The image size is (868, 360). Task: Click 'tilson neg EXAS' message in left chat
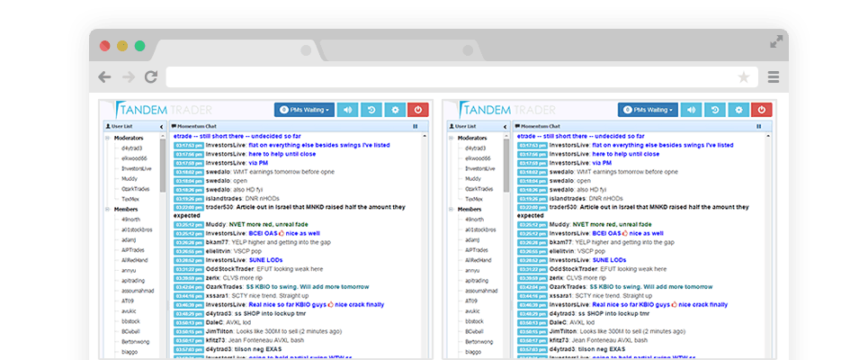tap(259, 349)
